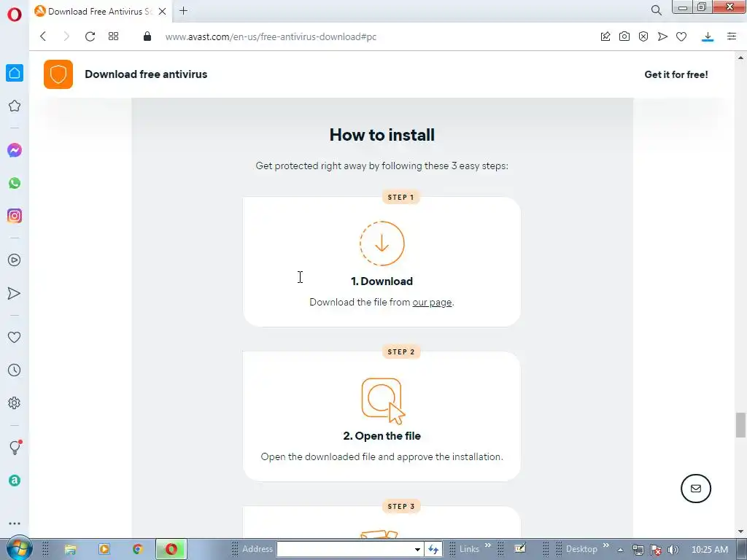The height and width of the screenshot is (560, 747).
Task: Open the Opera home sidebar icon
Action: coord(15,73)
